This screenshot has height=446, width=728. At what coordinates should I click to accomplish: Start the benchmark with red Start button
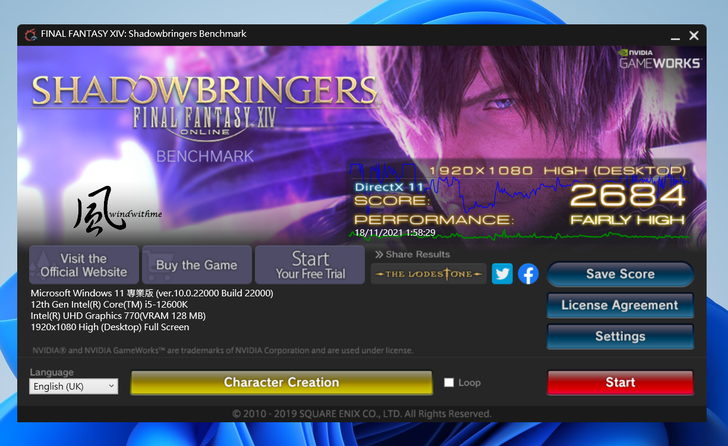pyautogui.click(x=620, y=382)
